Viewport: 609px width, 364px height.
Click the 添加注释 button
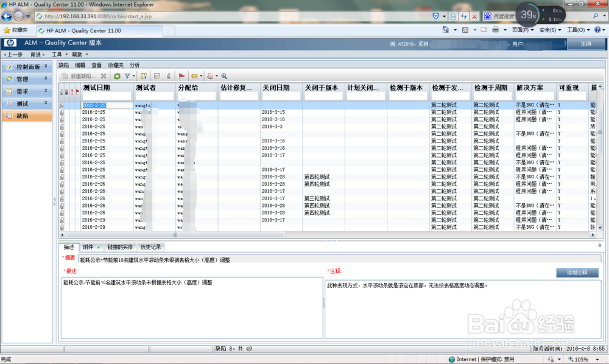tap(576, 272)
